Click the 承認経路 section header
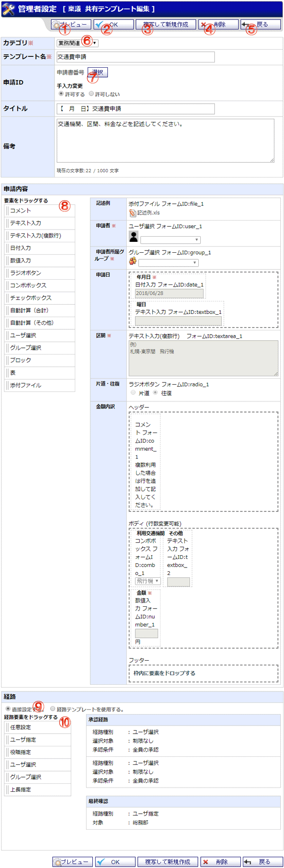Image resolution: width=284 pixels, height=868 pixels. click(x=184, y=720)
